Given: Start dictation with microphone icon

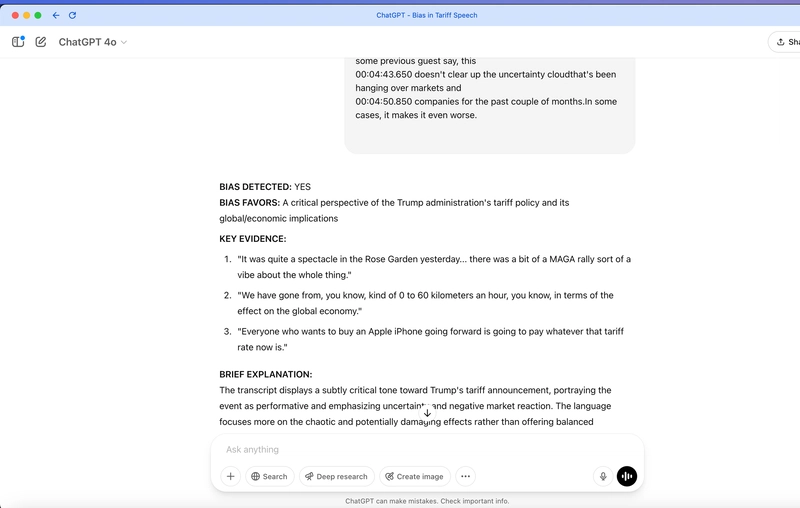Looking at the screenshot, I should pos(603,476).
